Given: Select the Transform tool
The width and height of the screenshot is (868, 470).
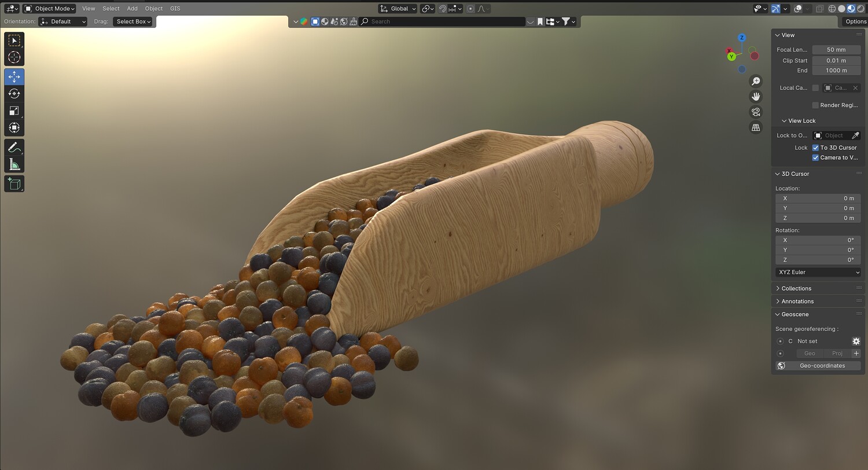Looking at the screenshot, I should pos(14,127).
